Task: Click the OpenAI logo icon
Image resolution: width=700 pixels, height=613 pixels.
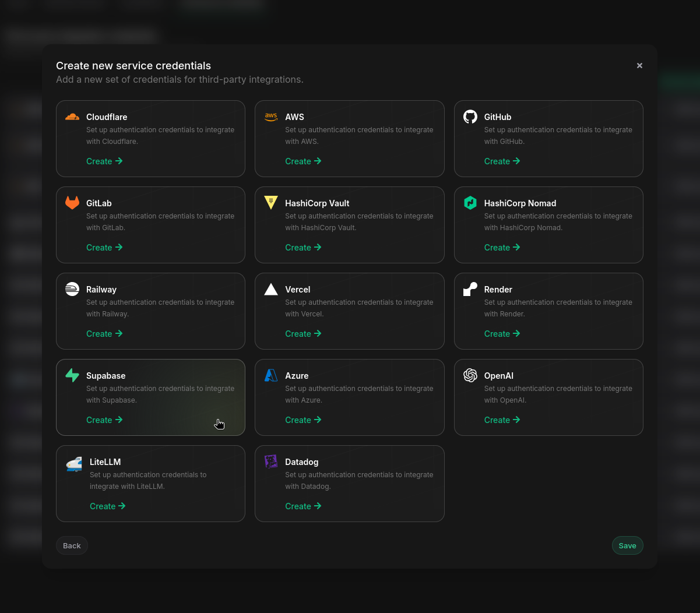Action: coord(470,375)
